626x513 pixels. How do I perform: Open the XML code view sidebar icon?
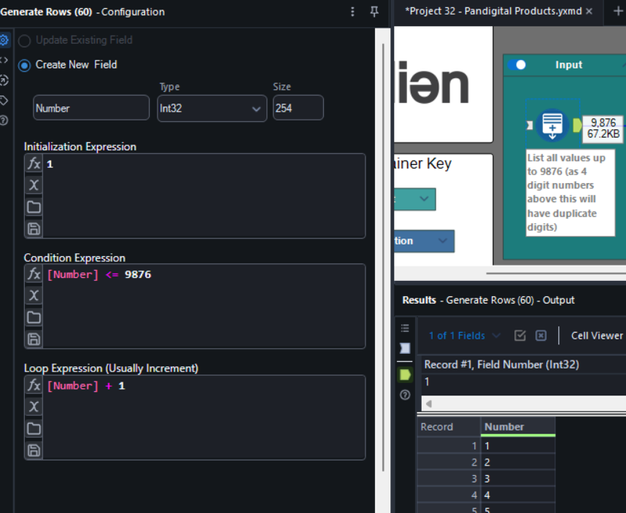[x=4, y=60]
